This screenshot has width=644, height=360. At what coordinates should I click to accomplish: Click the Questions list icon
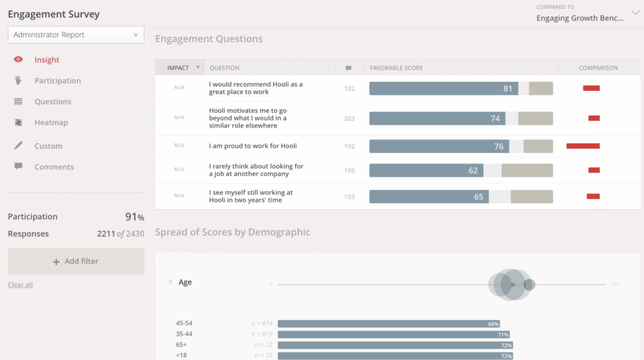click(x=18, y=101)
